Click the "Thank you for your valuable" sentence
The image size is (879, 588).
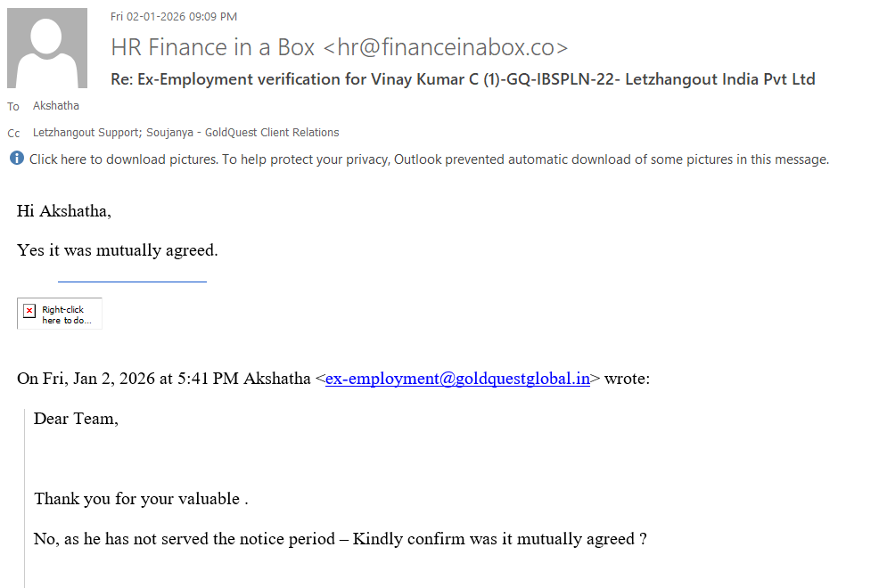pyautogui.click(x=141, y=499)
